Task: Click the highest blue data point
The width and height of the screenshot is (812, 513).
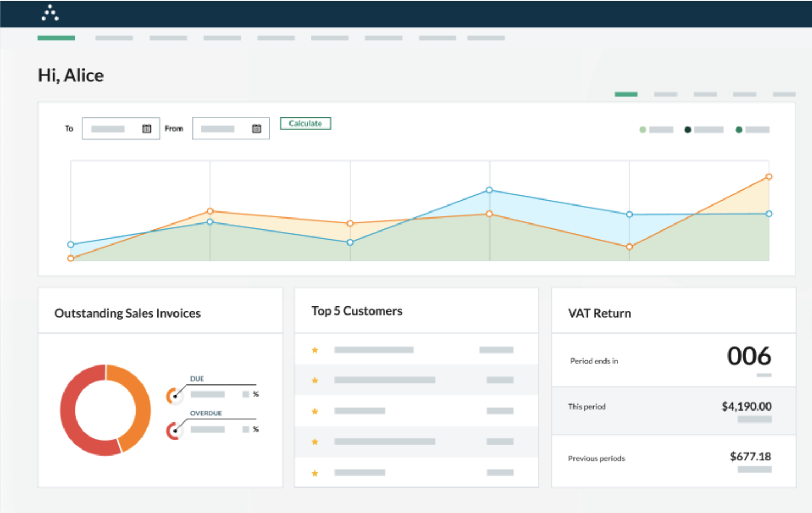Action: [489, 190]
